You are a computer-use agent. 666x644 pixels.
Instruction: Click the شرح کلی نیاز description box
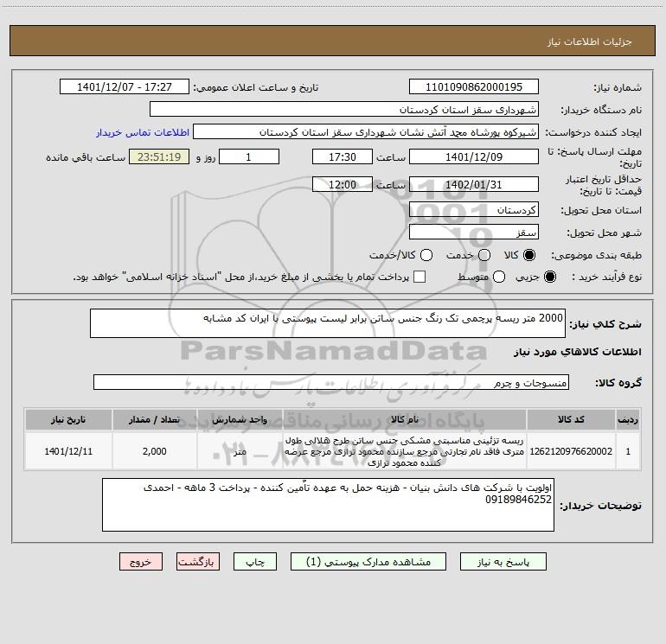click(328, 323)
